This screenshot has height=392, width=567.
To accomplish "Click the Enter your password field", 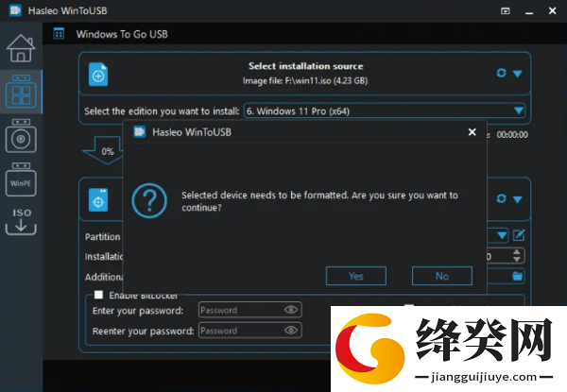I will point(249,310).
